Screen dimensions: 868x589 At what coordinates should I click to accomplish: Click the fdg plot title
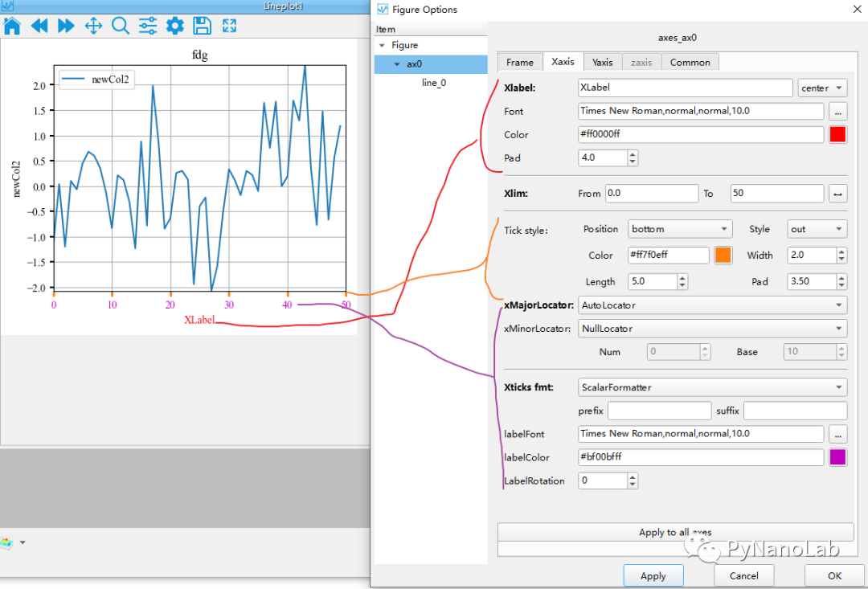tap(200, 55)
